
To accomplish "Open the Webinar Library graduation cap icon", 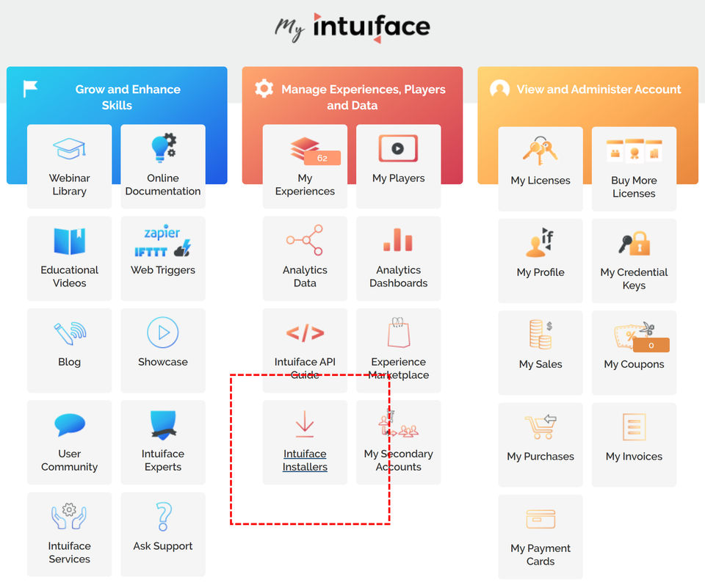I will point(69,149).
